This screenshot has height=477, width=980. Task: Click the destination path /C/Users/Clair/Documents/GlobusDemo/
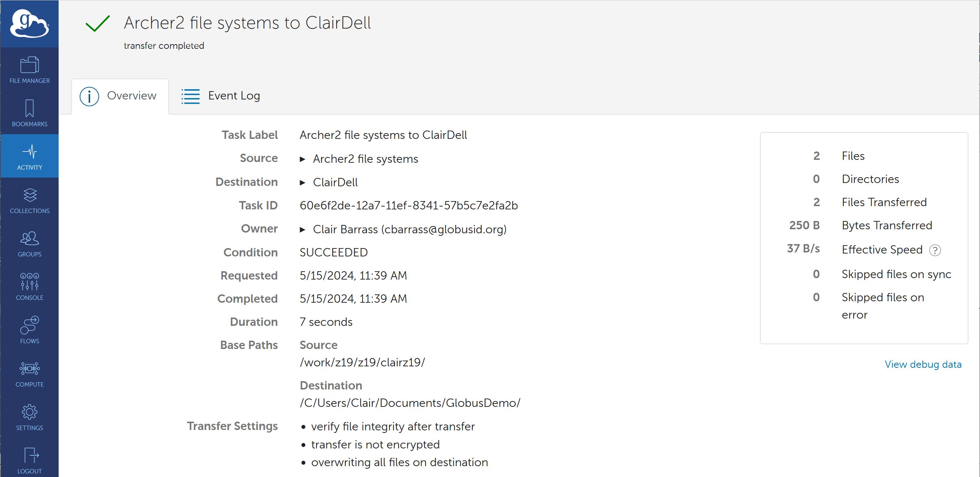coord(410,403)
